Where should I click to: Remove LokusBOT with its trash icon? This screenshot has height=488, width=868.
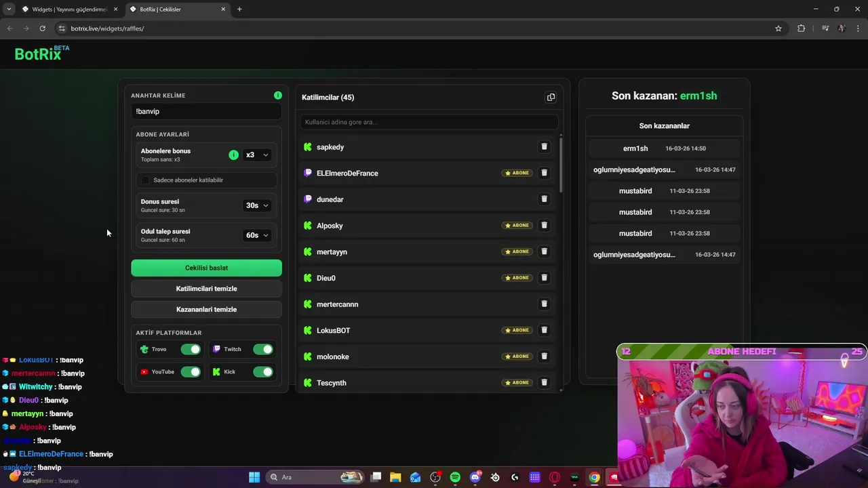click(544, 330)
